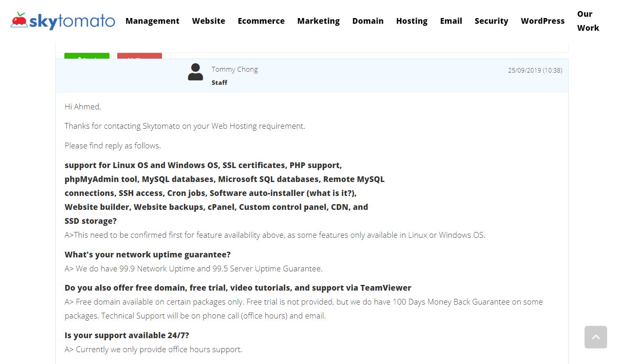Open the Ecommerce menu
The width and height of the screenshot is (619, 364).
(x=261, y=21)
